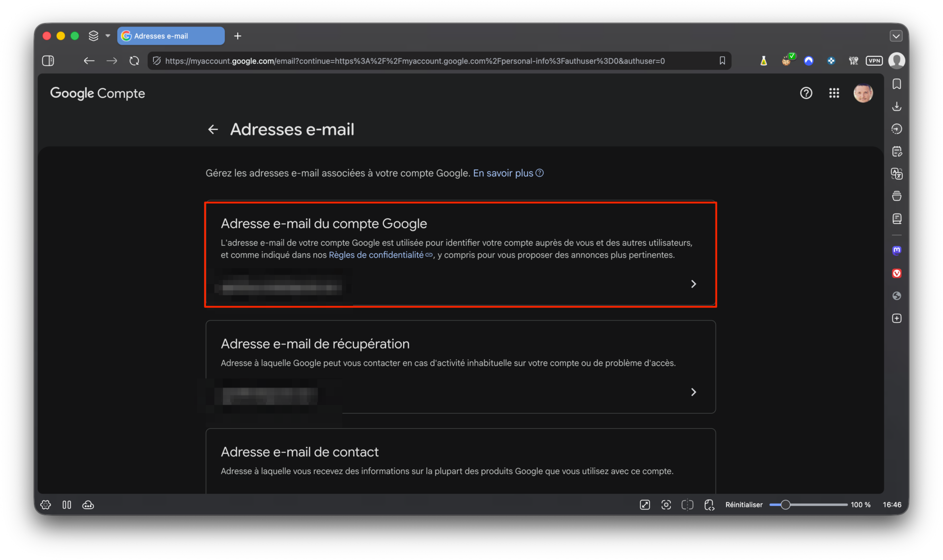Viewport: 943px width, 560px height.
Task: Open Adresse e-mail du compte Google card
Action: coord(461,255)
